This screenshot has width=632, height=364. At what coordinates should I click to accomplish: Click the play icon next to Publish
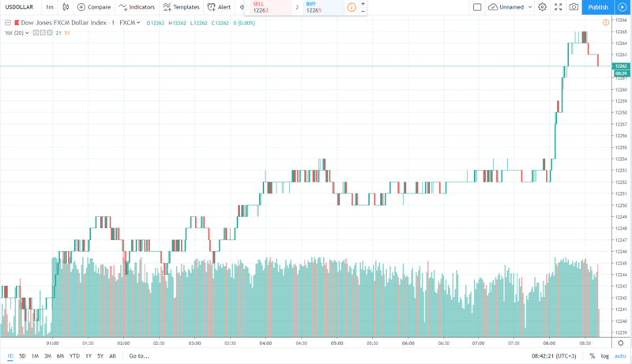point(623,7)
